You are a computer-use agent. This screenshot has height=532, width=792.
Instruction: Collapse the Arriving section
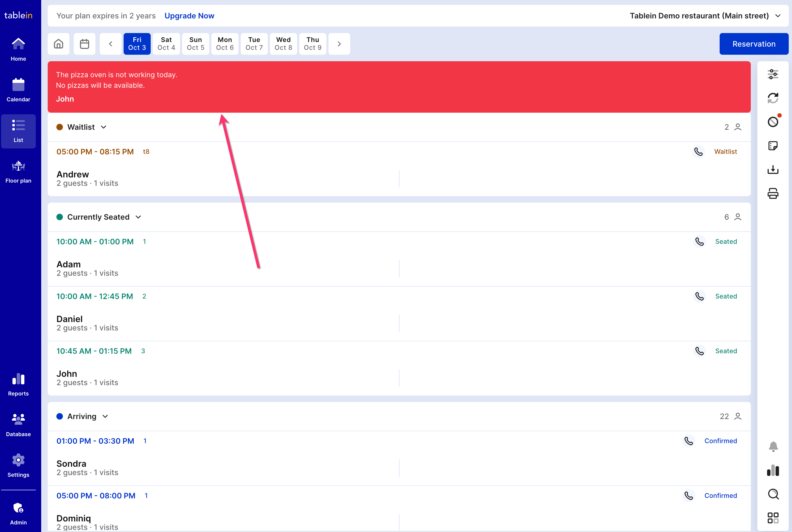coord(105,416)
